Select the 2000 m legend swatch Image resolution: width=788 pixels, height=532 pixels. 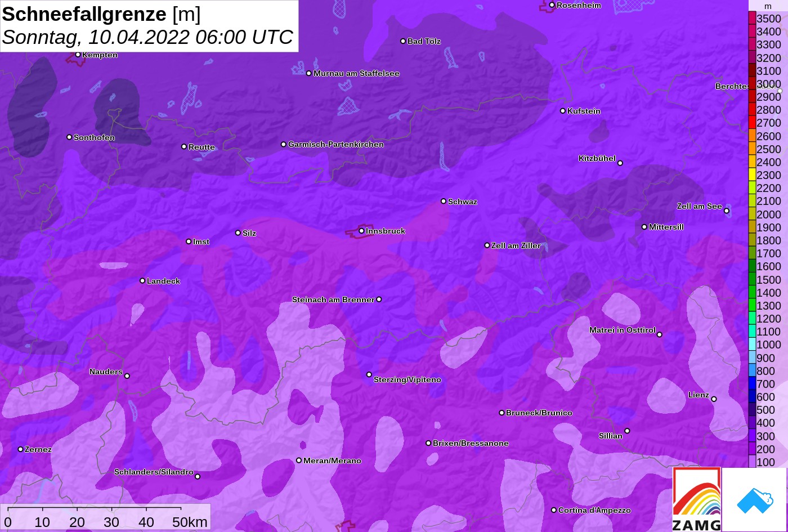click(752, 214)
